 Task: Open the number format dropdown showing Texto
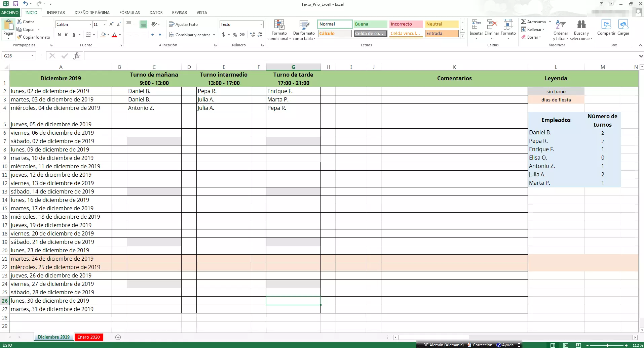click(261, 24)
